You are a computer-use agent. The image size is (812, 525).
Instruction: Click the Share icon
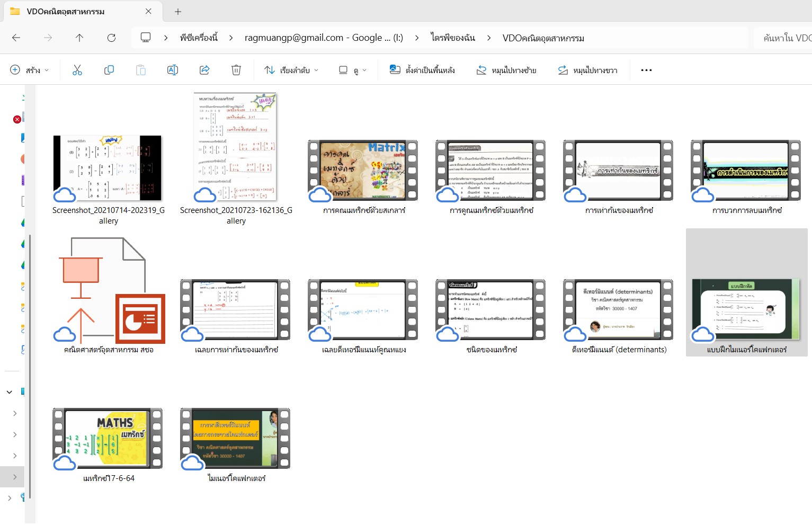[204, 70]
